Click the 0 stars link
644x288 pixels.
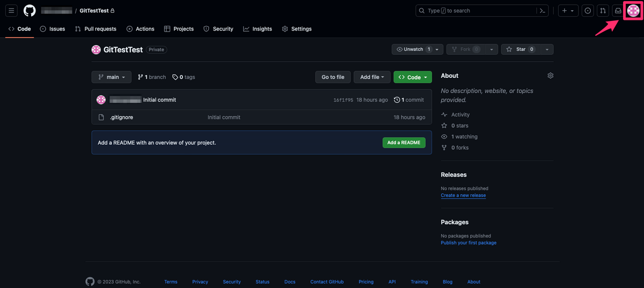pyautogui.click(x=455, y=125)
